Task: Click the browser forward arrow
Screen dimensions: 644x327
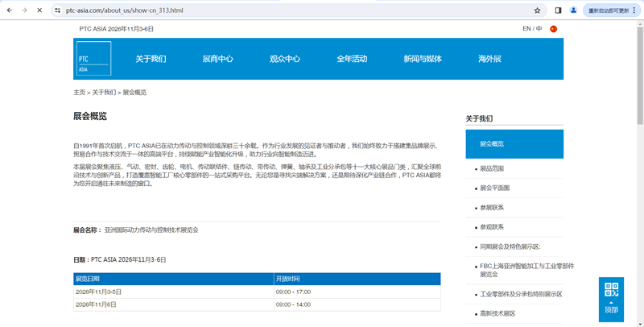Action: pyautogui.click(x=24, y=10)
